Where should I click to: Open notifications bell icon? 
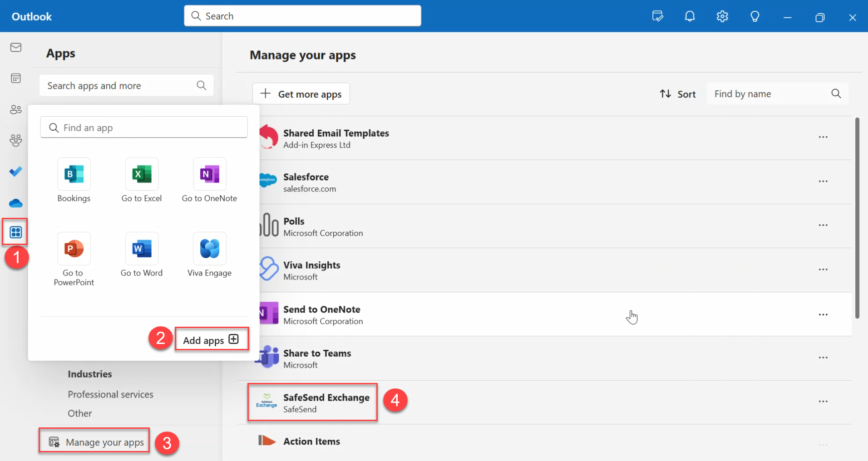690,16
